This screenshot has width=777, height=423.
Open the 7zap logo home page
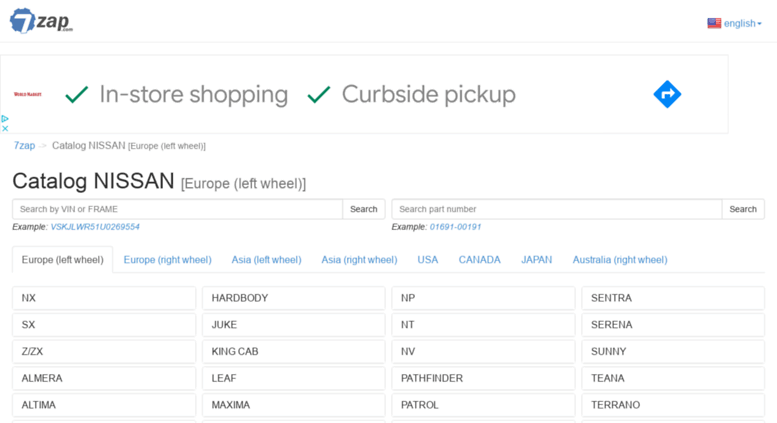click(41, 21)
